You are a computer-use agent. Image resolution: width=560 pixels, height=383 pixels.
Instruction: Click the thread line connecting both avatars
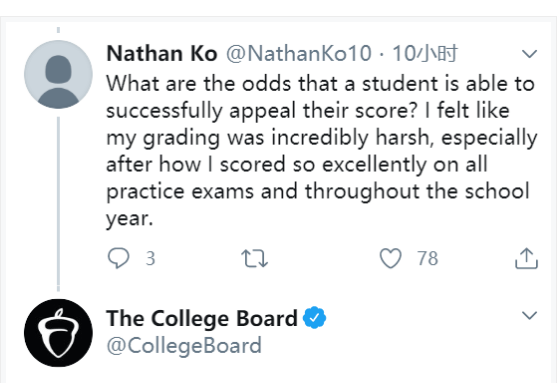click(58, 204)
